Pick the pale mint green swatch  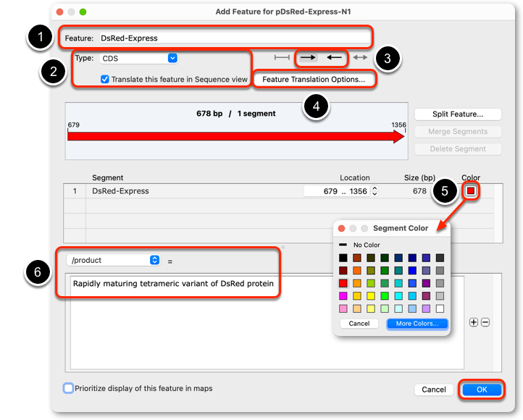(385, 308)
